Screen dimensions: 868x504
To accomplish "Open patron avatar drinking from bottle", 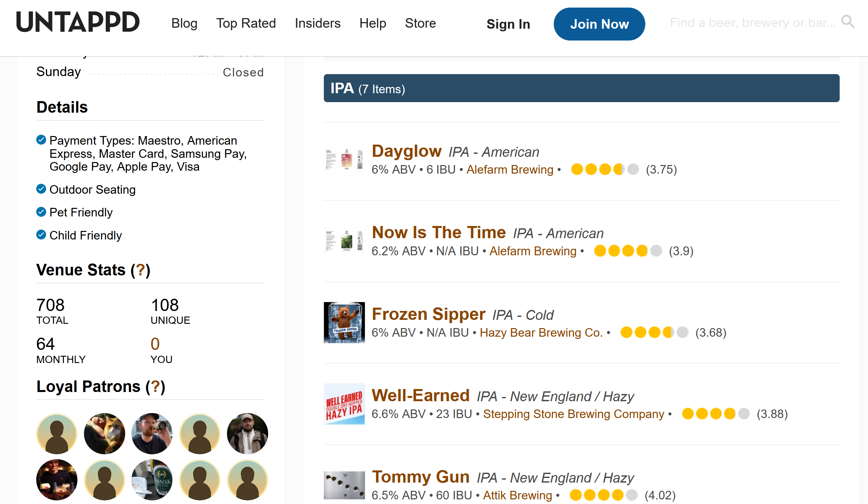I will click(152, 434).
